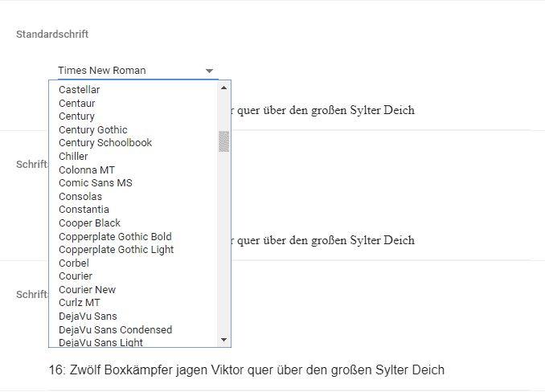Choose Comic Sans MS font

click(x=133, y=183)
